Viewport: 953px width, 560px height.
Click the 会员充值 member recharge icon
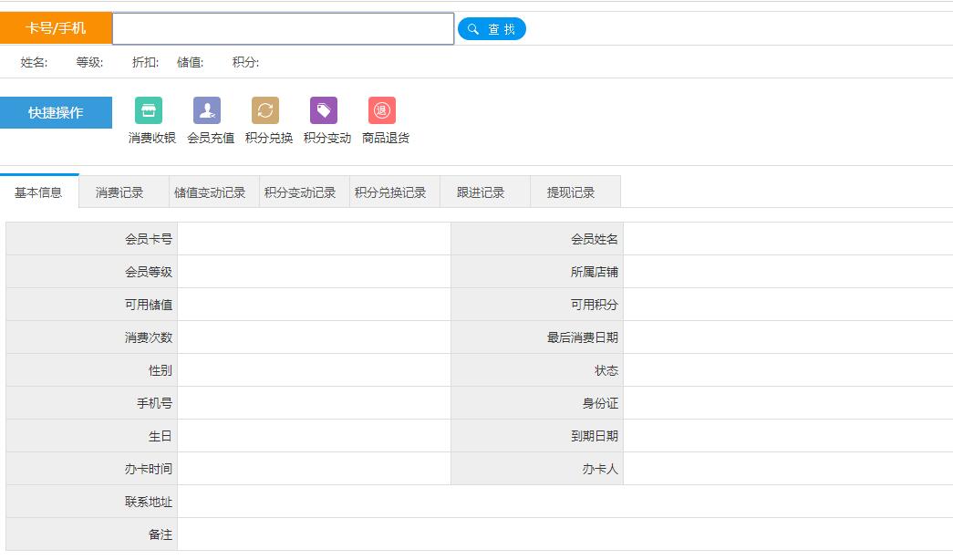point(207,111)
